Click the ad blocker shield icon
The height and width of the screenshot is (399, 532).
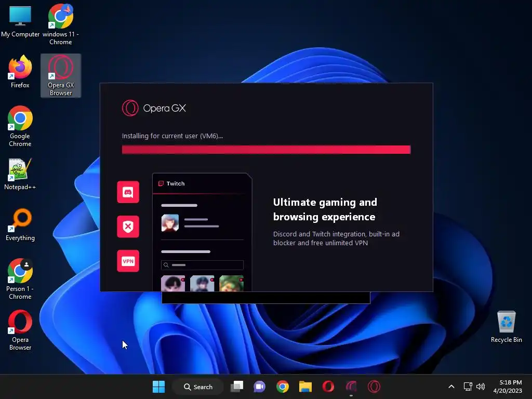(x=128, y=227)
